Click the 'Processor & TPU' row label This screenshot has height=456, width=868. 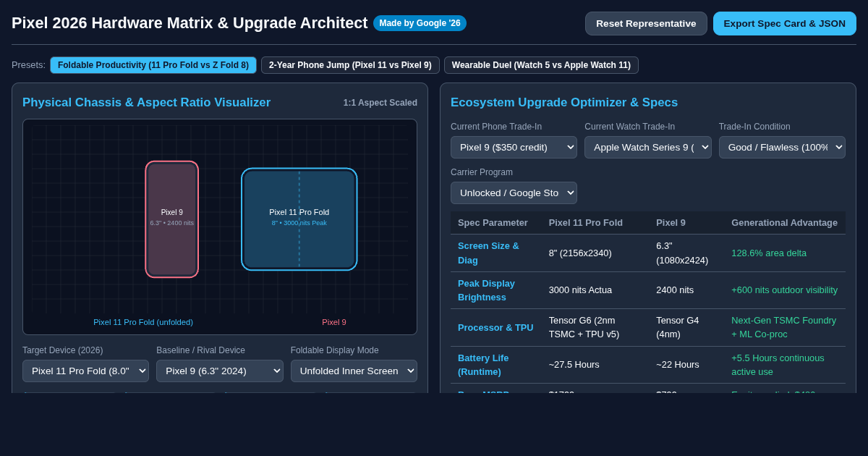[495, 327]
